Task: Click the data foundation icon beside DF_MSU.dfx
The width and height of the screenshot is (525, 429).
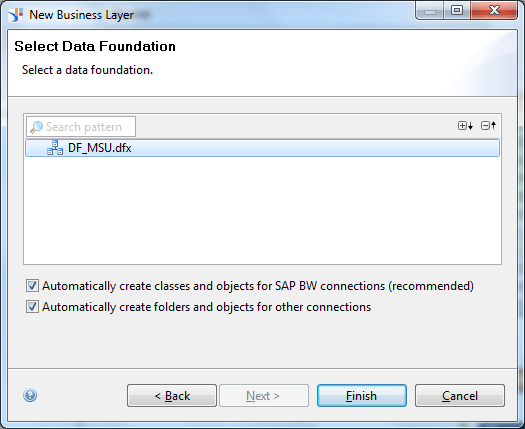Action: (x=55, y=148)
